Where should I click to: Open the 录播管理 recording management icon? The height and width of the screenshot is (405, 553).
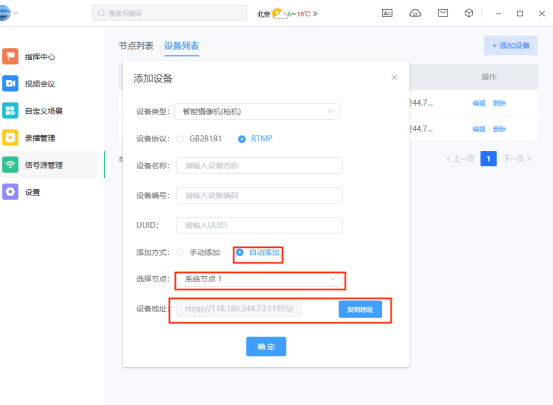tap(10, 138)
